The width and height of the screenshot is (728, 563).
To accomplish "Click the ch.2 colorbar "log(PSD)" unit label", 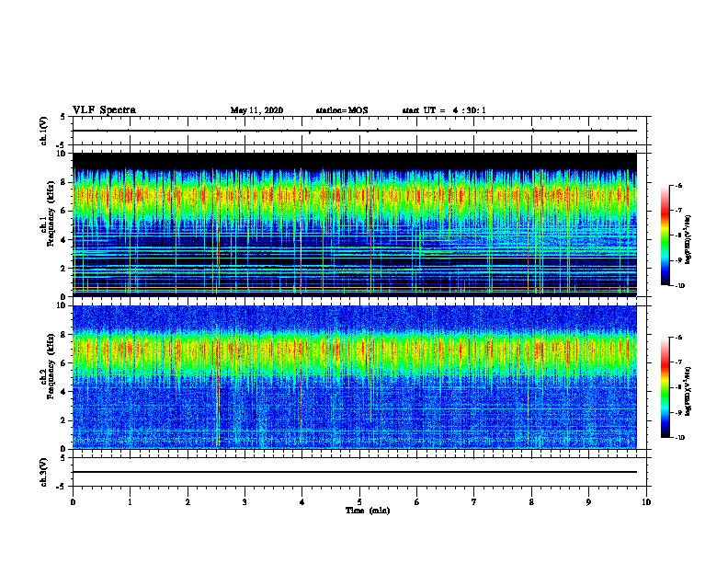I will [688, 391].
